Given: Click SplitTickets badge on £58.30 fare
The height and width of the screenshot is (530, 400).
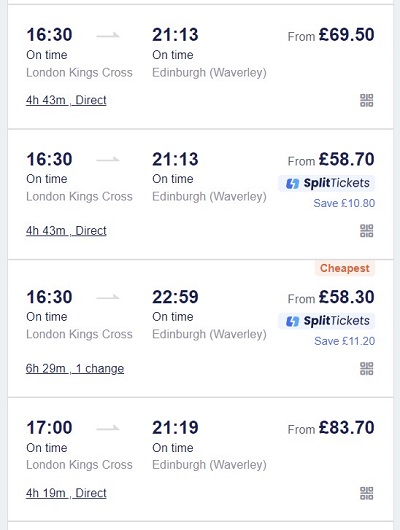Looking at the screenshot, I should pos(327,321).
